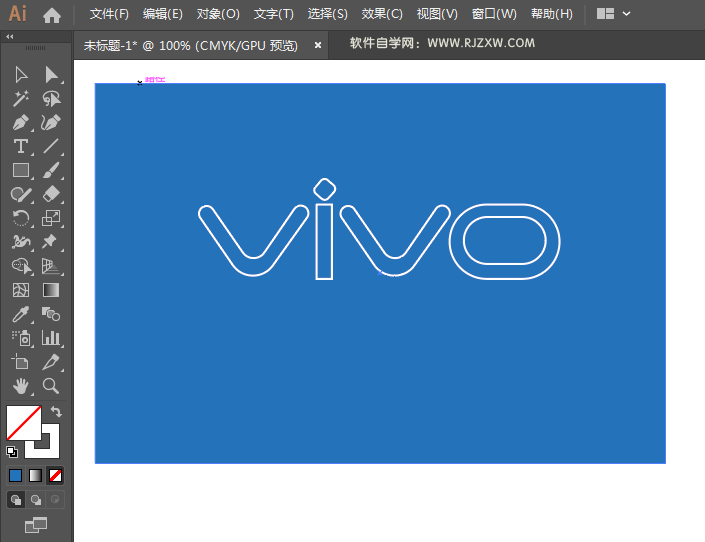Screen dimensions: 705x542
Task: Select the Slice tool
Action: [51, 362]
